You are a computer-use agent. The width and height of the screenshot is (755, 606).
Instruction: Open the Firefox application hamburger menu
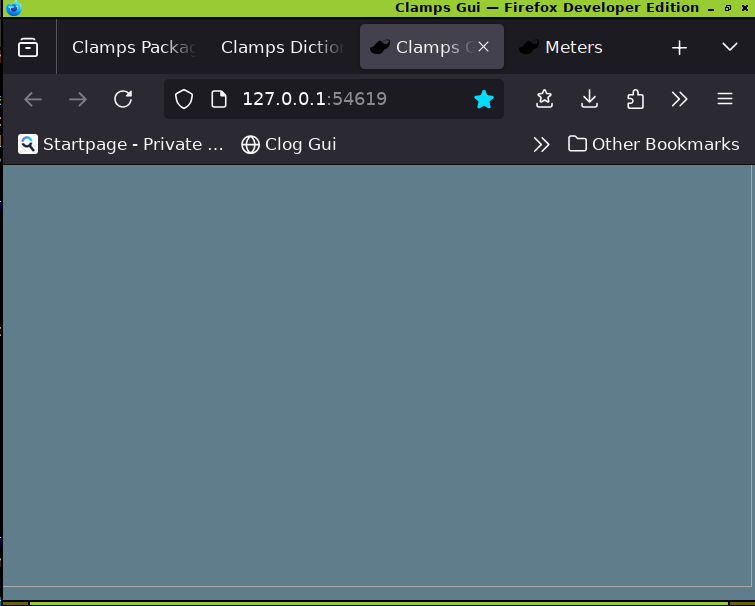coord(725,99)
